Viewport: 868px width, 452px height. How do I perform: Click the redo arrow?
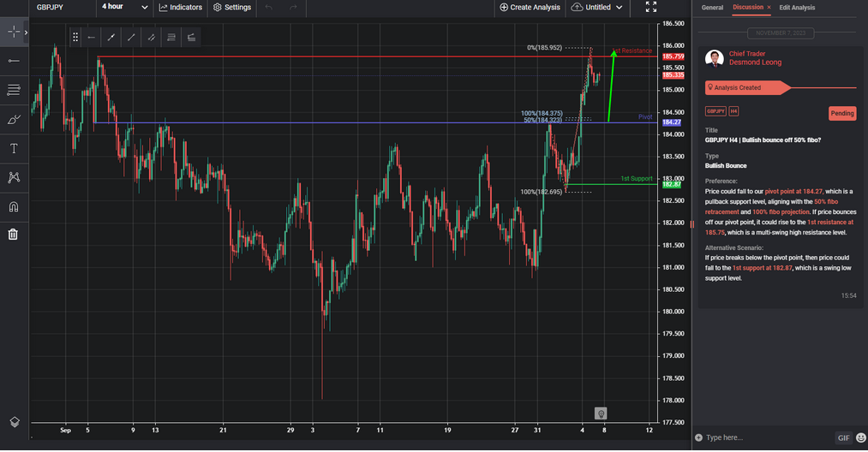click(293, 7)
